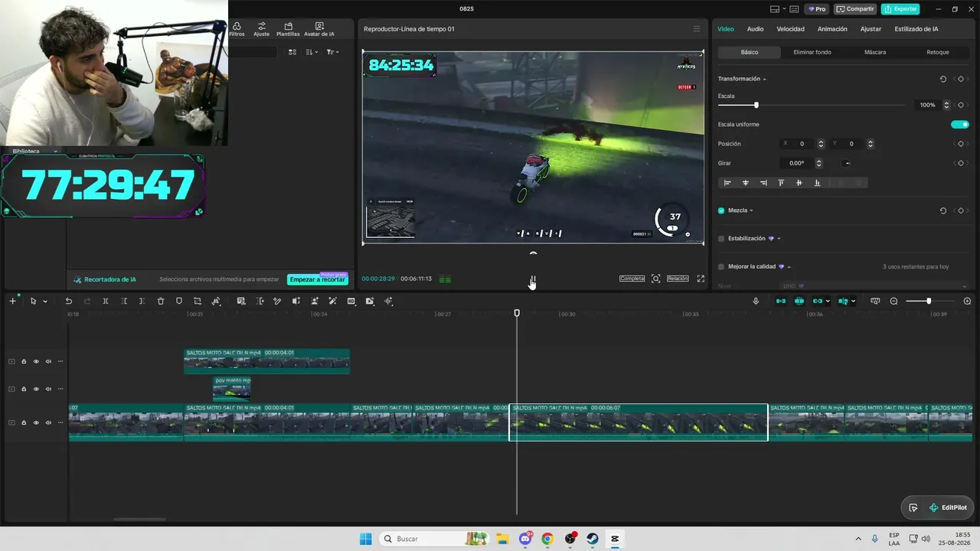Open the Ajuste panel
Image resolution: width=980 pixels, height=551 pixels.
point(262,30)
